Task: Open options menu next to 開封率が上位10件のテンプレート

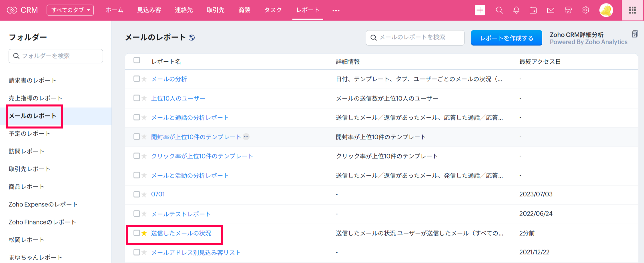Action: point(246,137)
